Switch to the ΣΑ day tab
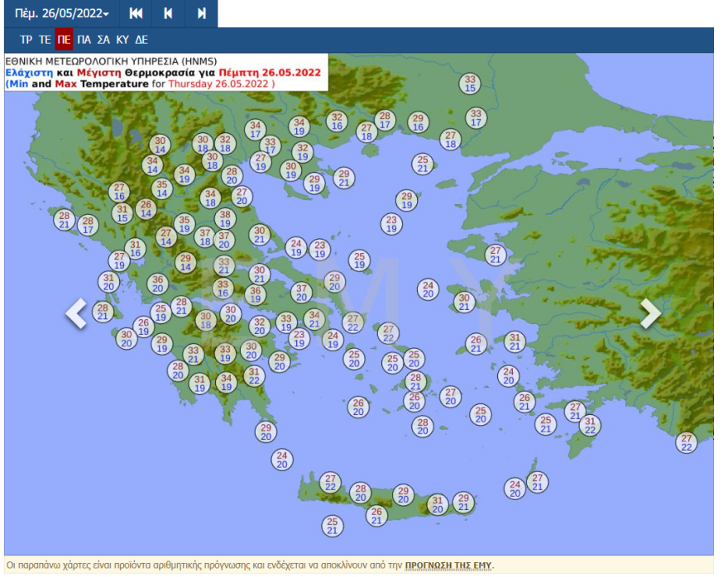 (103, 40)
